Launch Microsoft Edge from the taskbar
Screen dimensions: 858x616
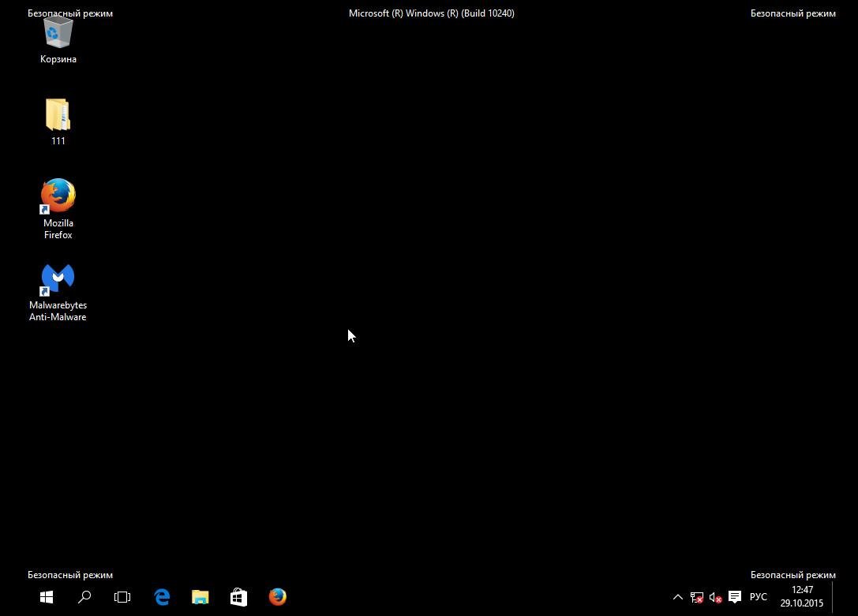point(162,597)
